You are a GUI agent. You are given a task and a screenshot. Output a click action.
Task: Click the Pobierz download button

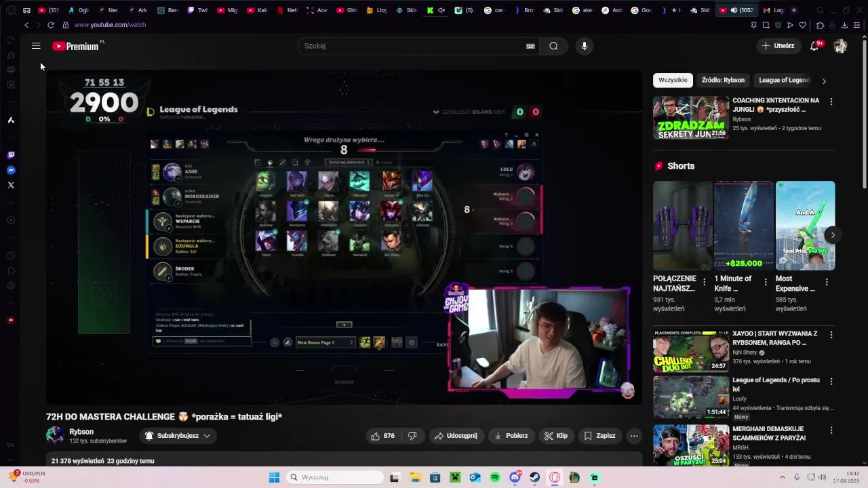click(x=511, y=436)
